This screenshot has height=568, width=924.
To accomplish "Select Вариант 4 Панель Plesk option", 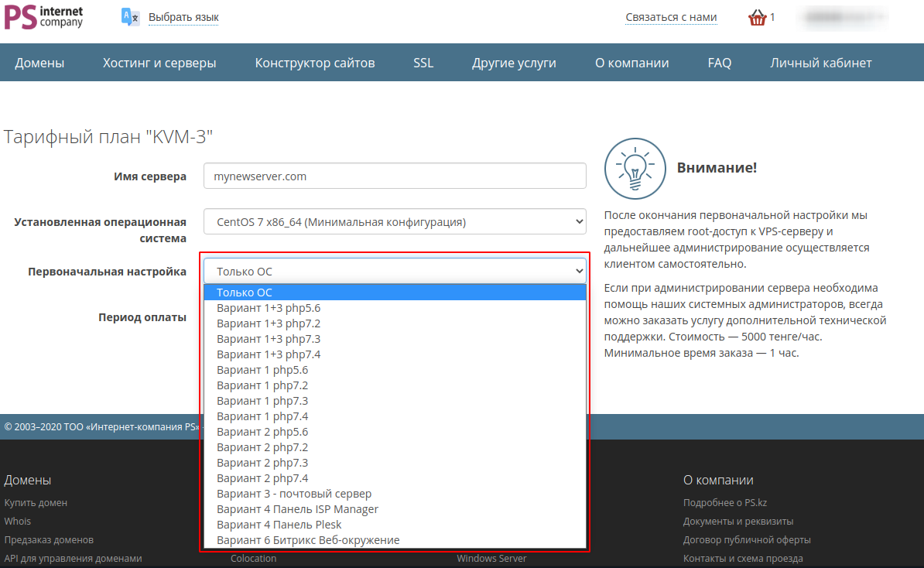I will (x=395, y=525).
